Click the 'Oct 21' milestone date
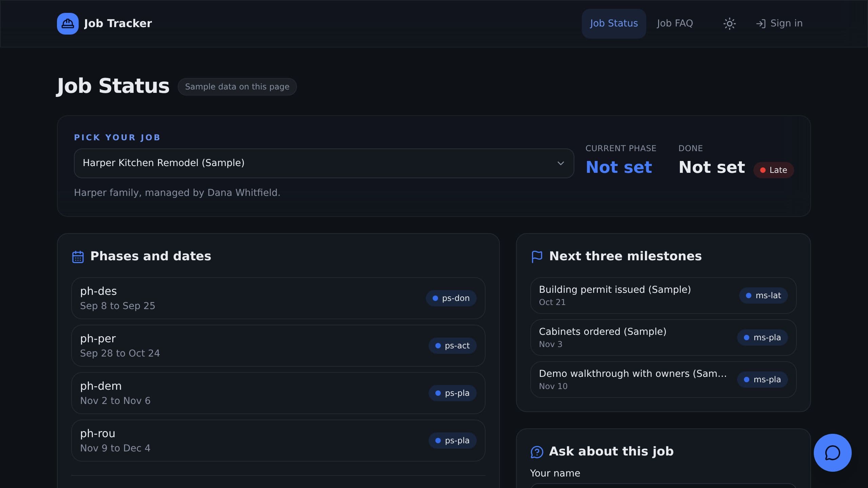Image resolution: width=868 pixels, height=488 pixels. pyautogui.click(x=552, y=302)
